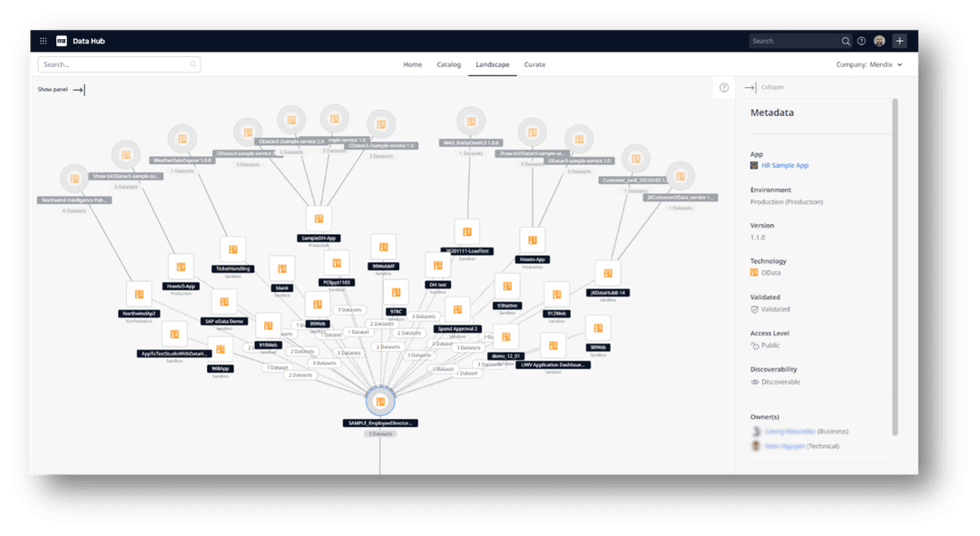Click the version value 1.1.0
This screenshot has width=980, height=536.
click(758, 238)
